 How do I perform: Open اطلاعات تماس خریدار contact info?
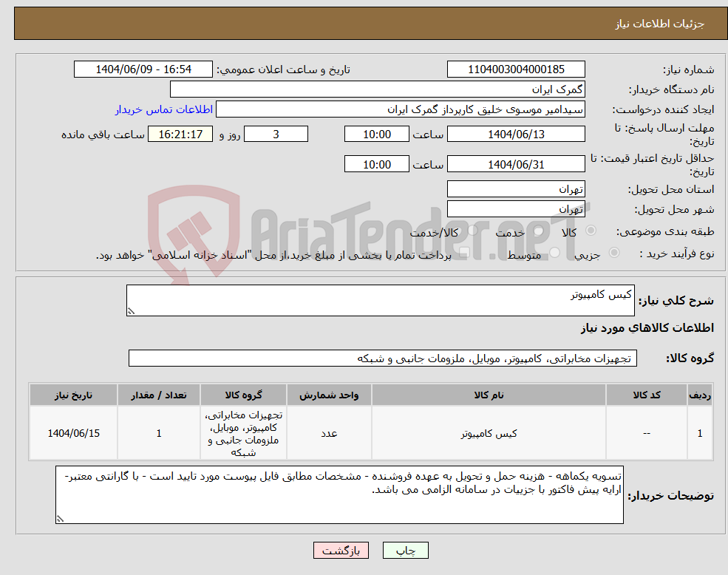[x=164, y=109]
